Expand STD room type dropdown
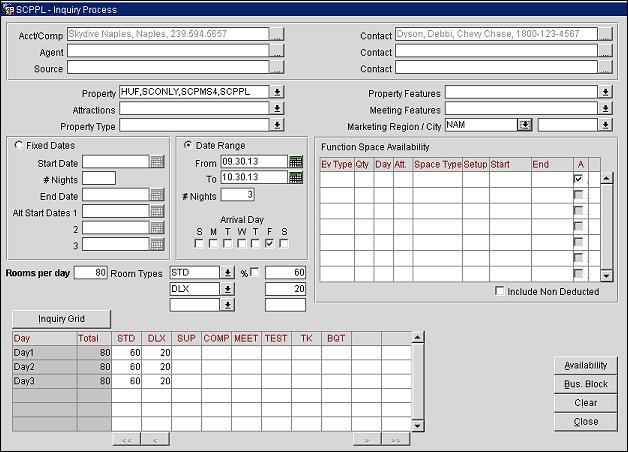 click(228, 272)
